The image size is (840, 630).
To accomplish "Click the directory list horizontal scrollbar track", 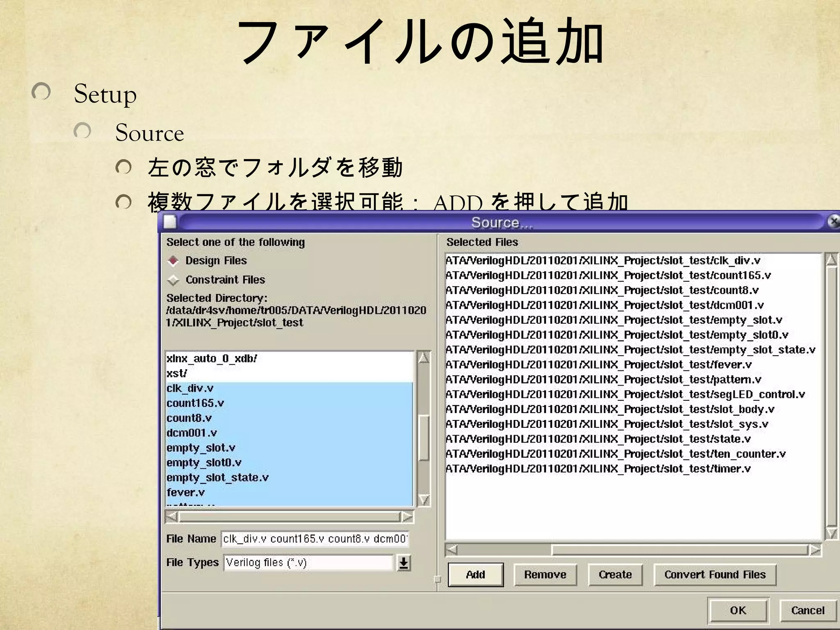I will (290, 517).
